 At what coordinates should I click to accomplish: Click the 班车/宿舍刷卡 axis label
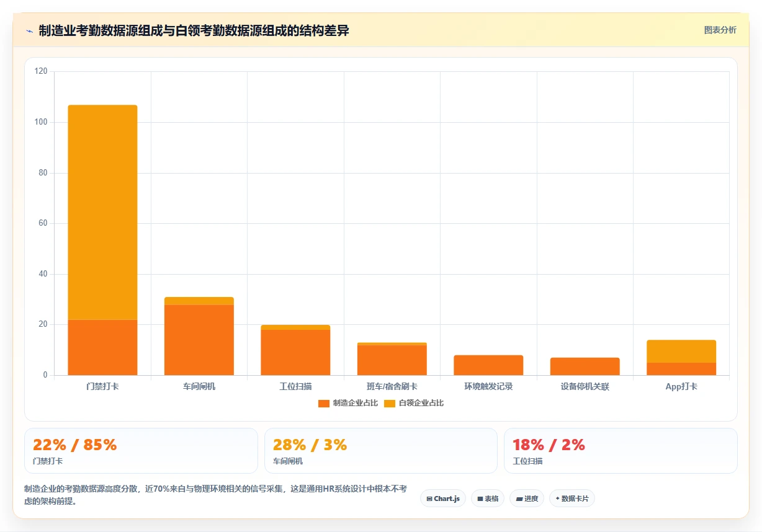392,386
